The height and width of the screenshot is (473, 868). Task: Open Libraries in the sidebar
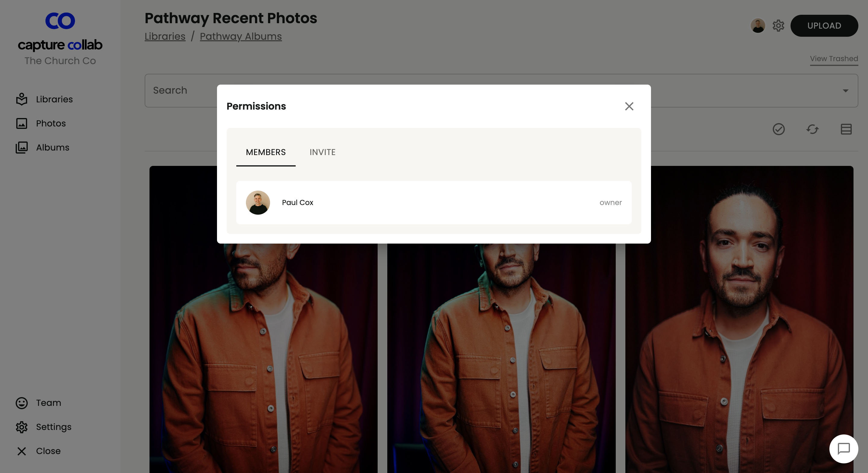[x=54, y=99]
